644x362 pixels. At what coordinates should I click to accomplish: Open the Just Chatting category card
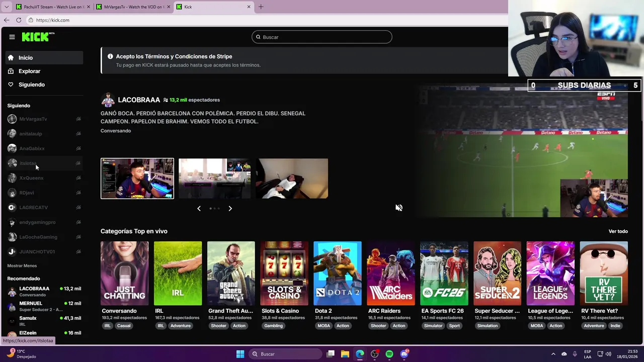click(x=124, y=274)
